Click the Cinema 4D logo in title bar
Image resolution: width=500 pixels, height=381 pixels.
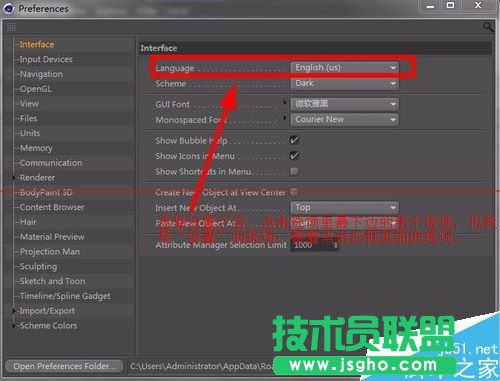tap(8, 8)
